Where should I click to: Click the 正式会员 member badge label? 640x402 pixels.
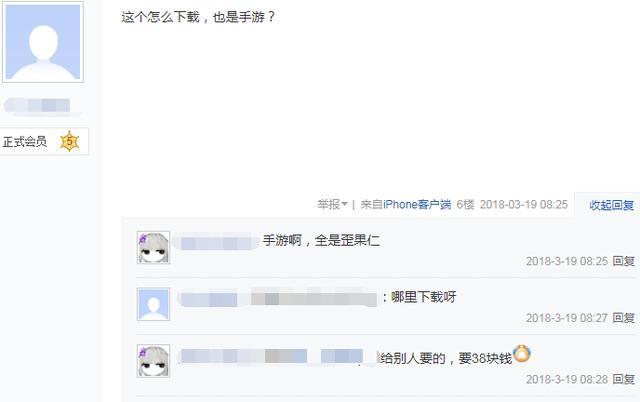point(24,142)
